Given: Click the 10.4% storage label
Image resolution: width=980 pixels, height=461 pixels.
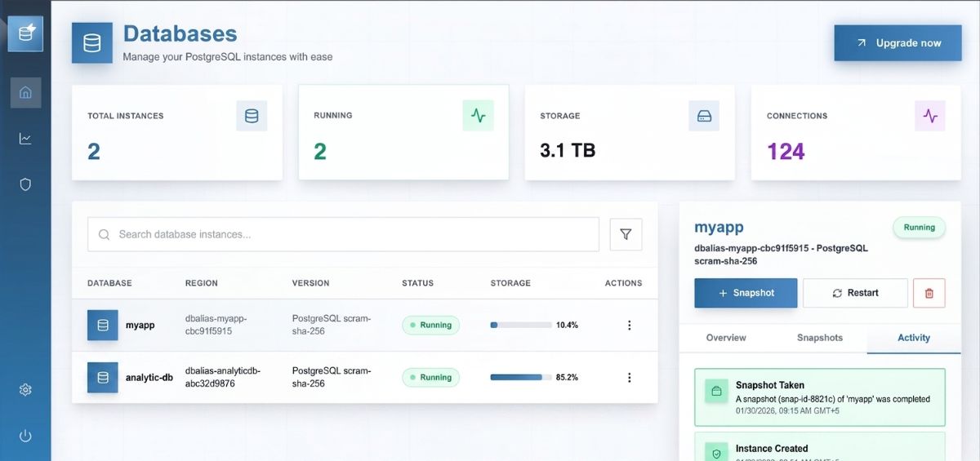Looking at the screenshot, I should click(x=567, y=325).
